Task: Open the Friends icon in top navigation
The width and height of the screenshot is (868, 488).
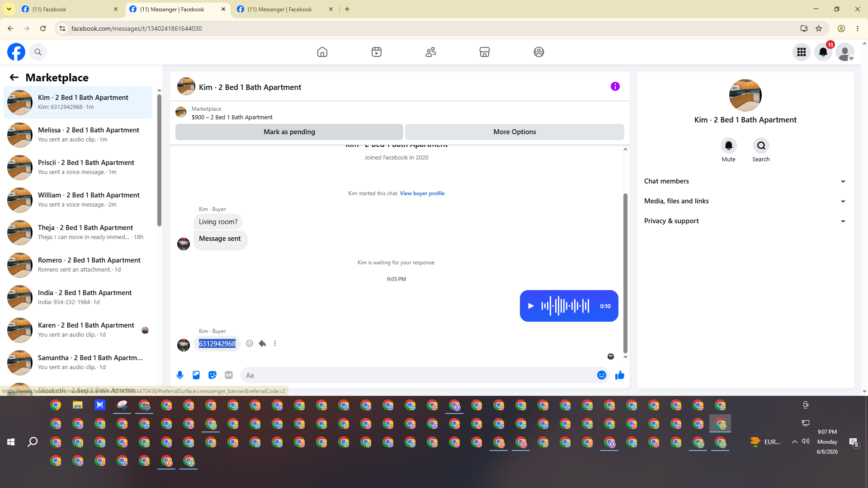Action: (431, 52)
